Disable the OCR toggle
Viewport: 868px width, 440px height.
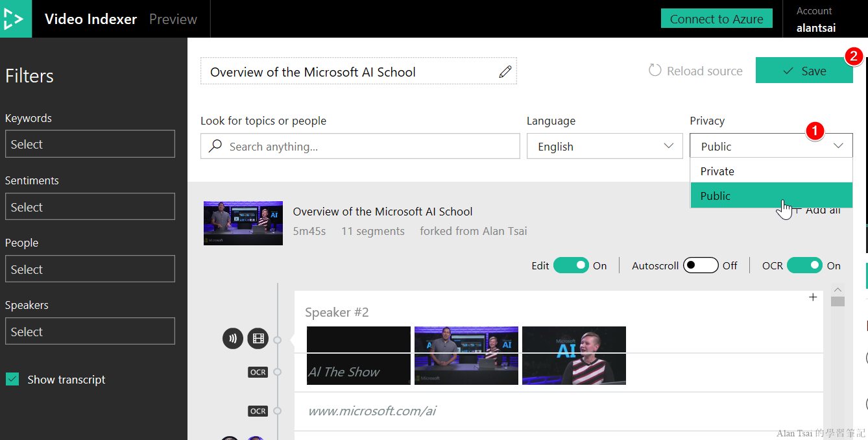(x=804, y=265)
